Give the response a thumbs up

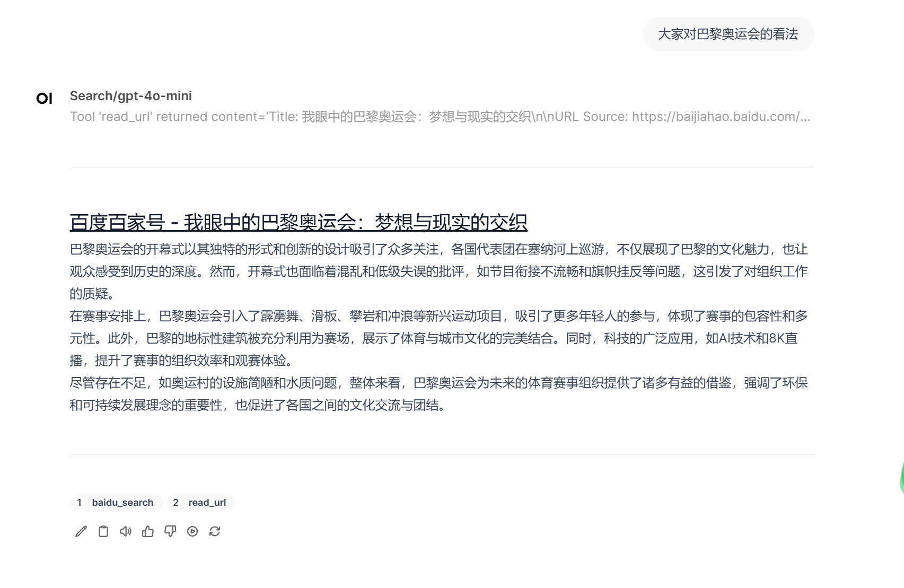[148, 531]
